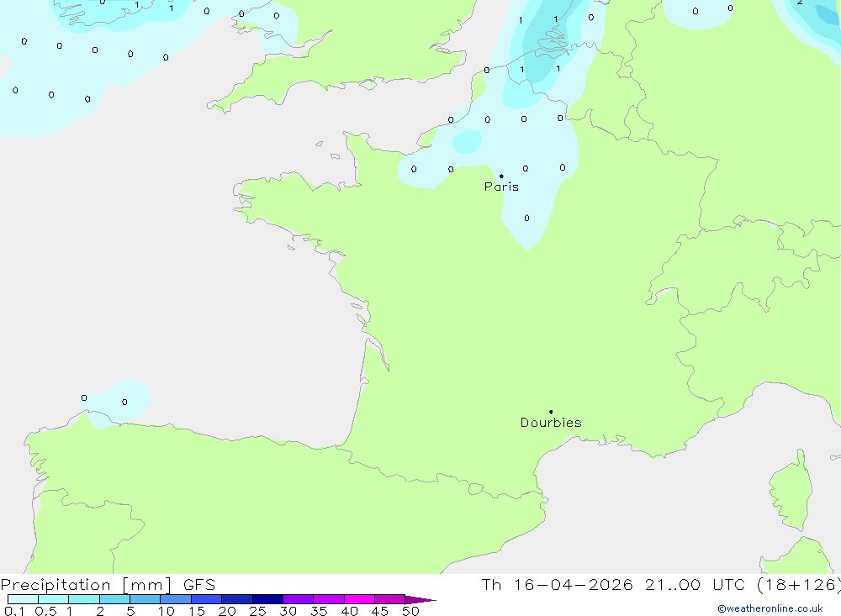The width and height of the screenshot is (841, 616).
Task: Pick the 0.1–0.5 mm legend swatch
Action: (23, 599)
